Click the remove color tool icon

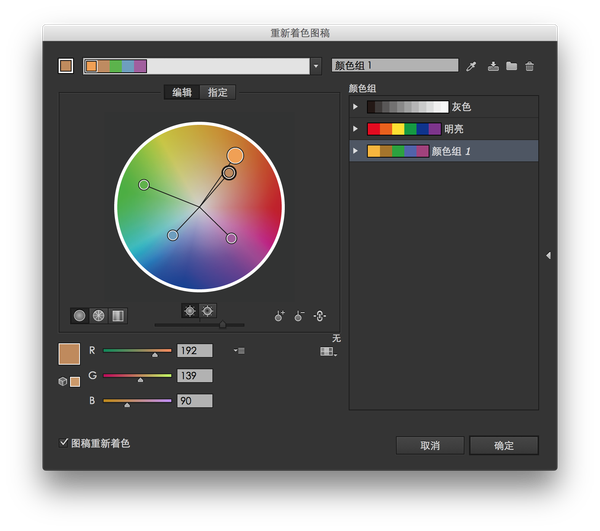click(299, 316)
